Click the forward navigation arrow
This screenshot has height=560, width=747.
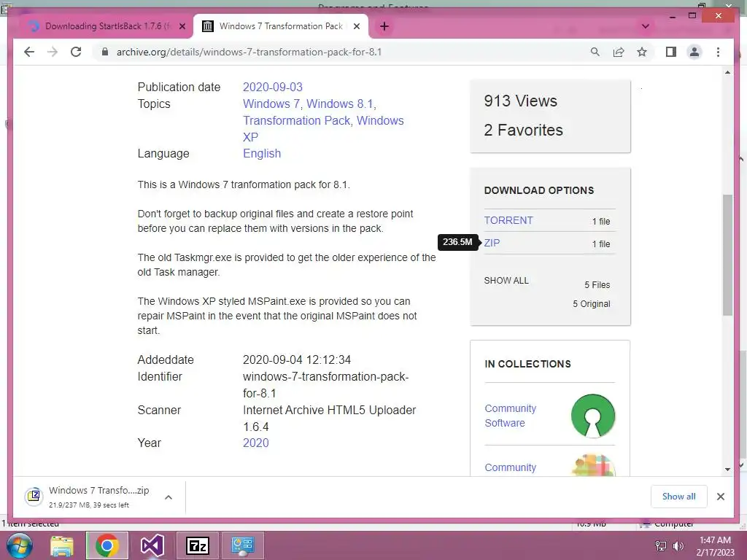click(x=53, y=52)
